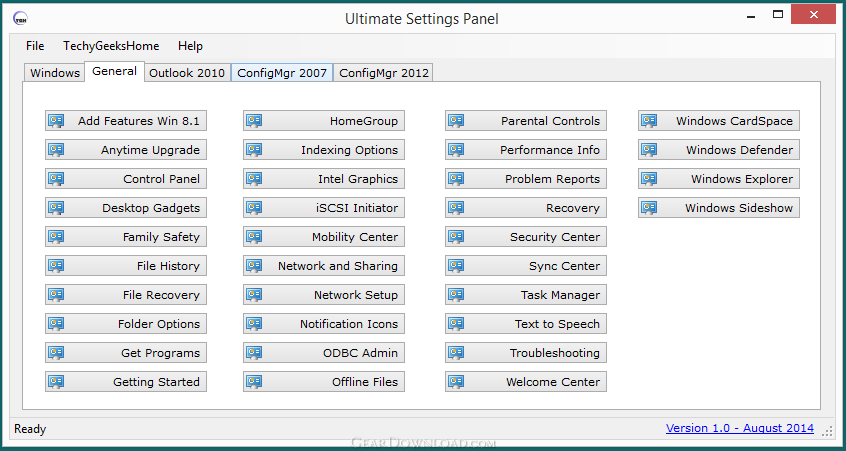
Task: Open Troubleshooting
Action: 526,353
